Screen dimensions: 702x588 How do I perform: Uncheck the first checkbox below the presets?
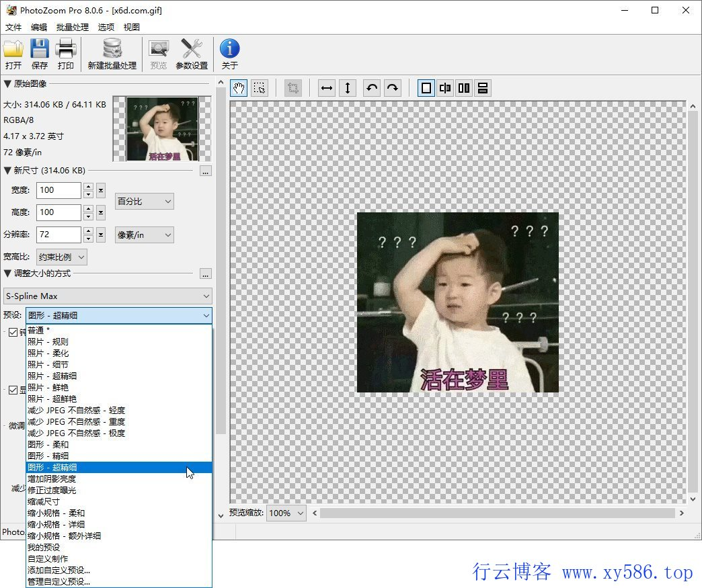(x=15, y=331)
